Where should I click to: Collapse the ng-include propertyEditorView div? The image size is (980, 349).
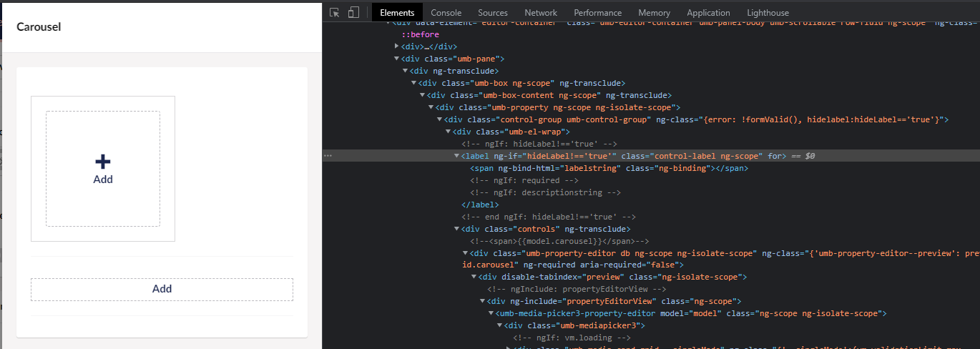483,301
